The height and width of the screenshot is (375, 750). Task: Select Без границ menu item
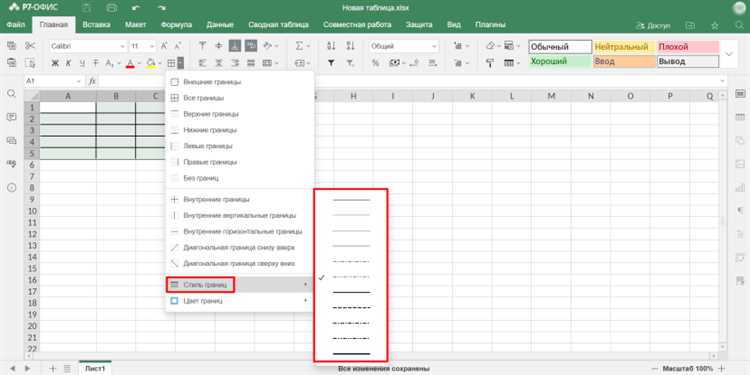[x=240, y=178]
